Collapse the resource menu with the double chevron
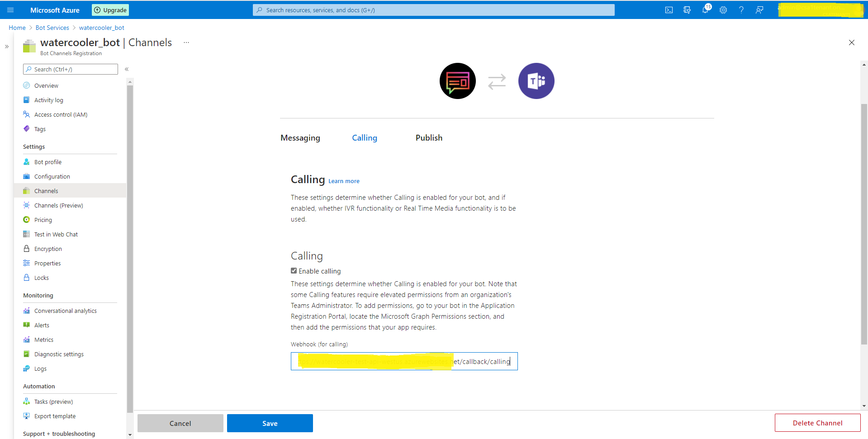Viewport: 868px width, 439px height. coord(127,69)
